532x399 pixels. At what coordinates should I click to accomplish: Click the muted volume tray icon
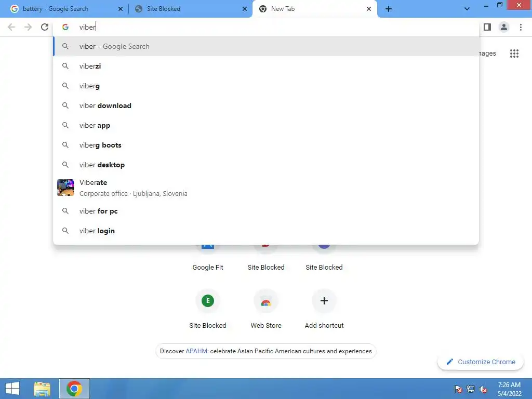click(x=483, y=389)
